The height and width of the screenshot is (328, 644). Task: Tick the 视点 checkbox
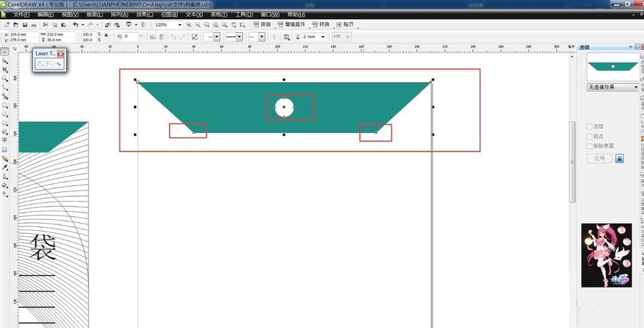[x=590, y=136]
